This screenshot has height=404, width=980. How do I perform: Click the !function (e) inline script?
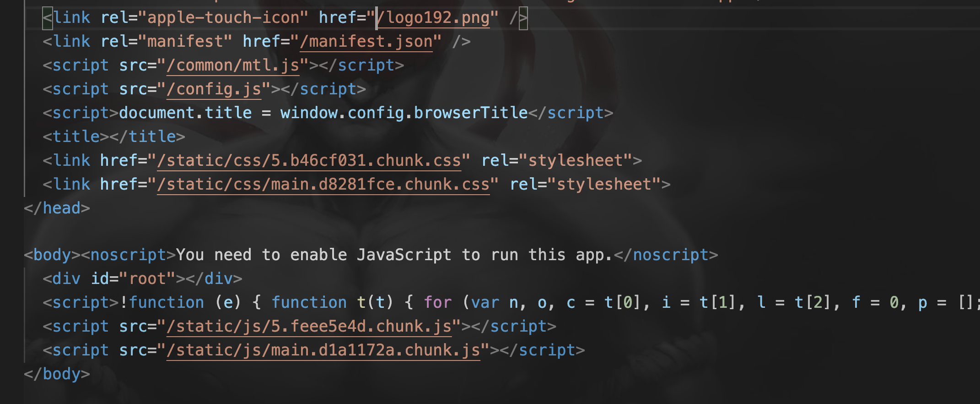click(180, 303)
